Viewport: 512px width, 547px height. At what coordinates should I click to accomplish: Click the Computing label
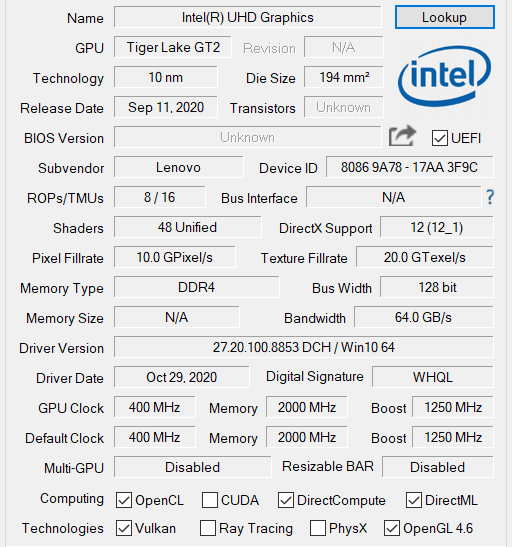point(72,499)
